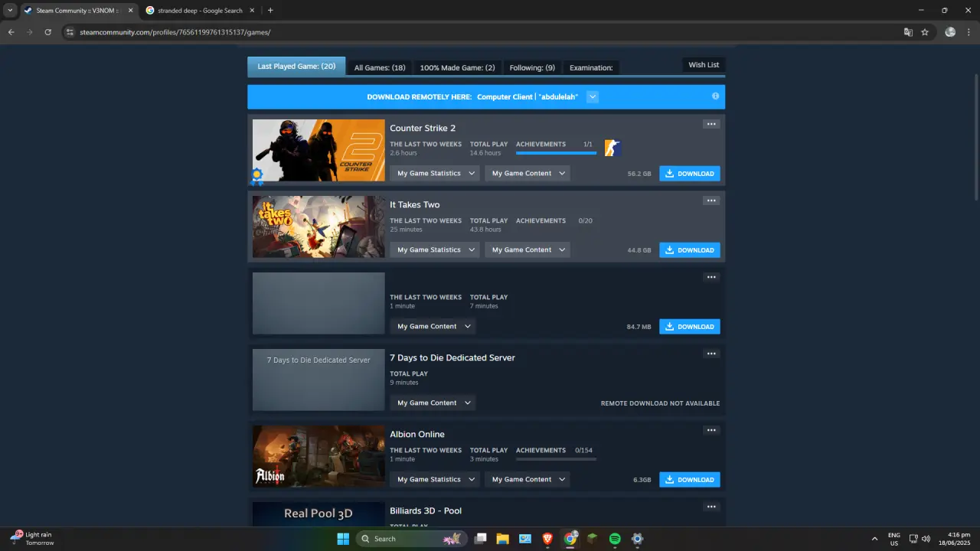980x551 pixels.
Task: Expand My Game Statistics for Counter Strike 2
Action: pos(435,174)
